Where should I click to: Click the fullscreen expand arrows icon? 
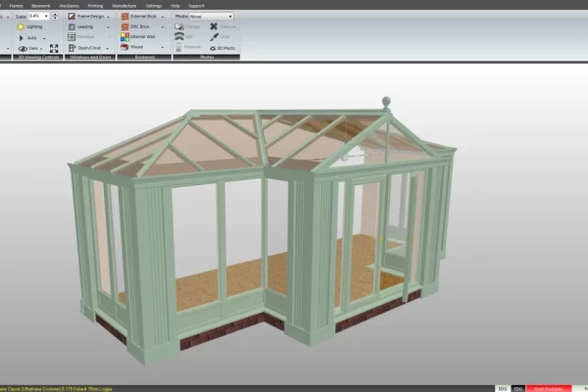click(54, 47)
